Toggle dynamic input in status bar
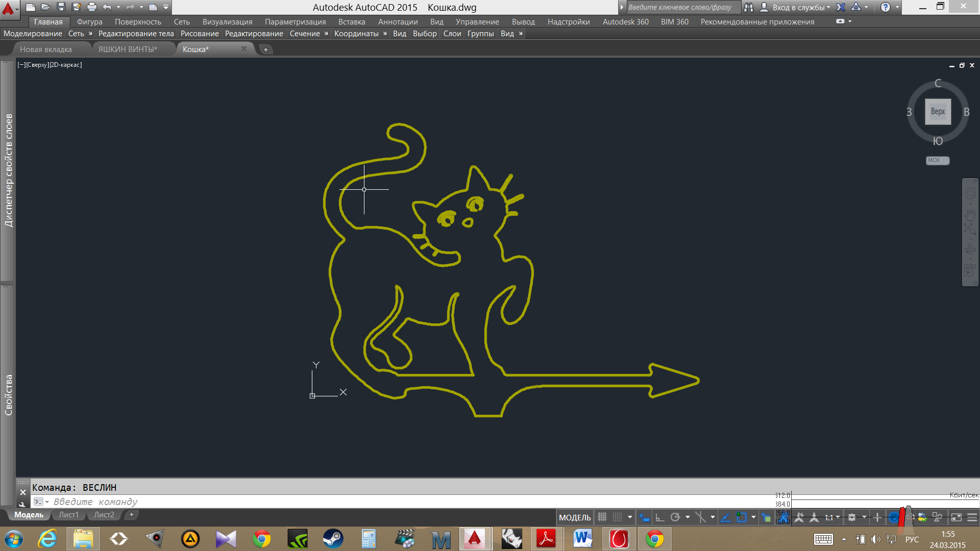The height and width of the screenshot is (551, 980). tap(644, 517)
